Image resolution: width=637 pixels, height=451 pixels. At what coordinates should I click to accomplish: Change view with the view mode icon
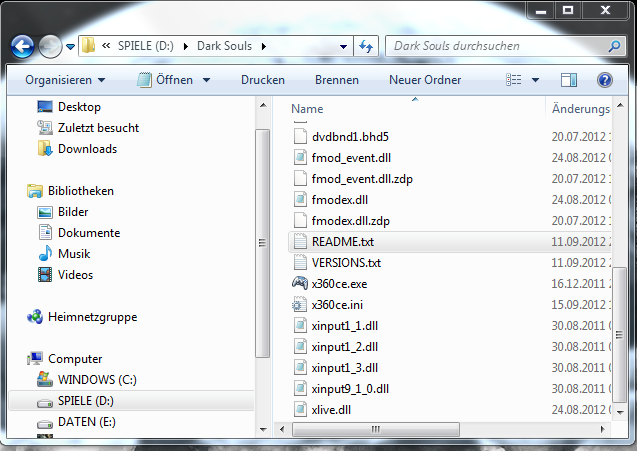click(x=514, y=80)
